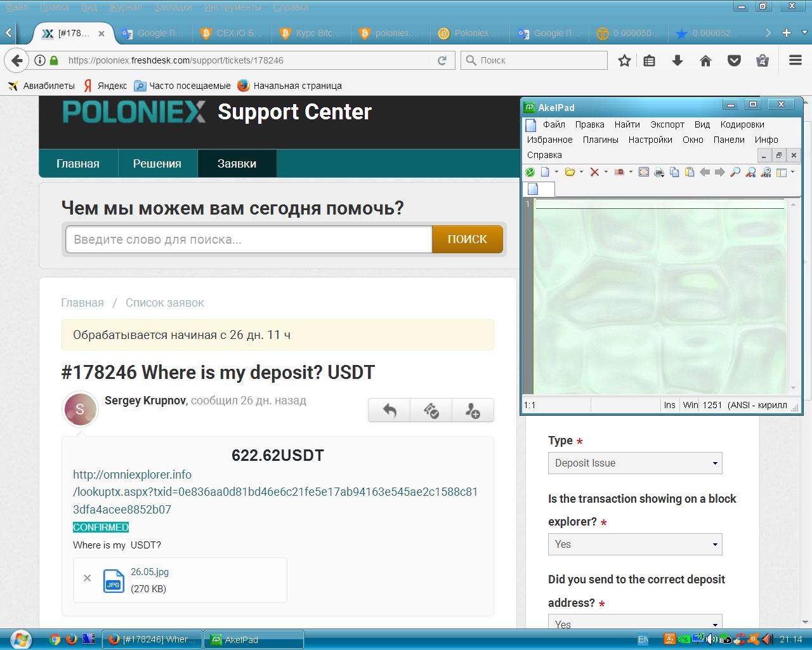Click the paste clipboard icon in AkelPad toolbar
This screenshot has height=650, width=812.
(690, 172)
